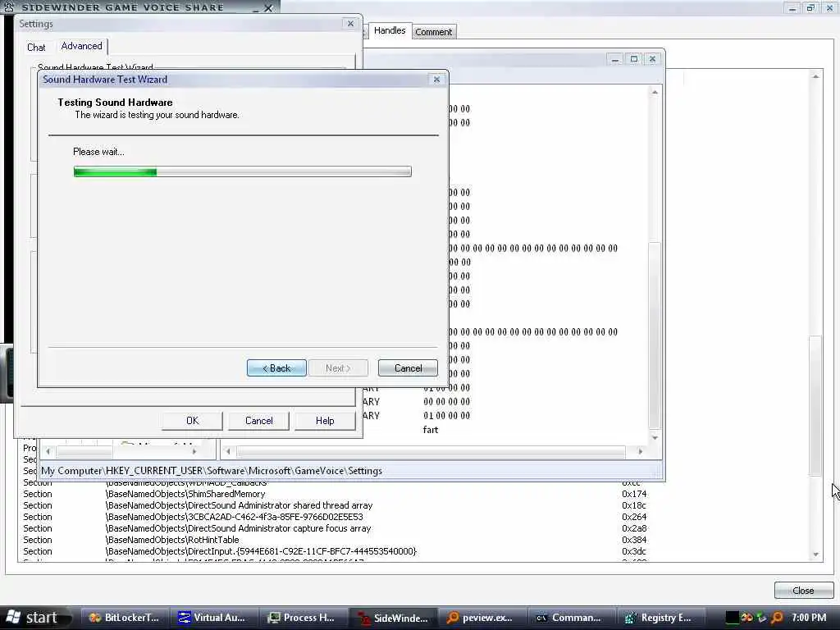Viewport: 840px width, 630px height.
Task: Open Comman... prompt taskbar button
Action: coord(572,618)
